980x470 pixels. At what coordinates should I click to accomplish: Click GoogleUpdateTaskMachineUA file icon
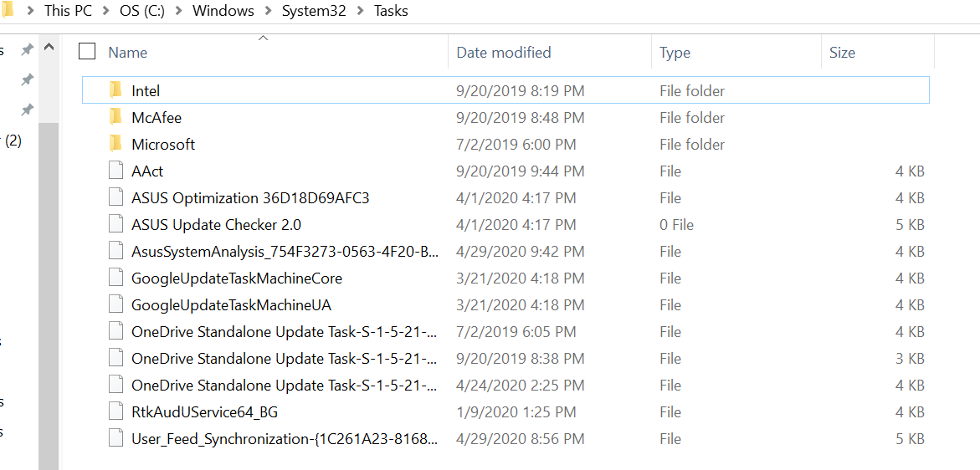[x=115, y=305]
